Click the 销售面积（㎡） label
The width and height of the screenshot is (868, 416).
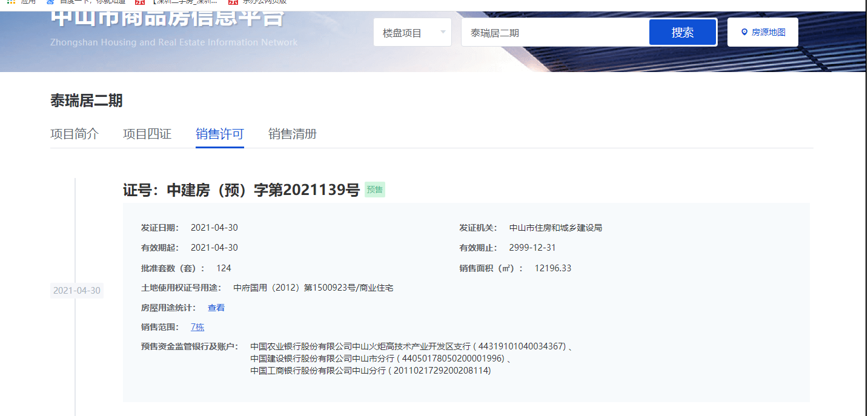coord(491,268)
